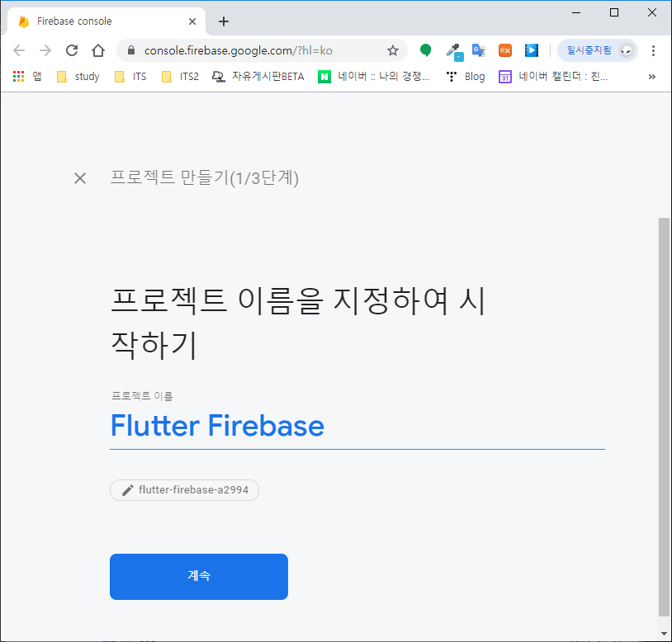672x642 pixels.
Task: Open the ITS2 bookmark folder
Action: [180, 77]
